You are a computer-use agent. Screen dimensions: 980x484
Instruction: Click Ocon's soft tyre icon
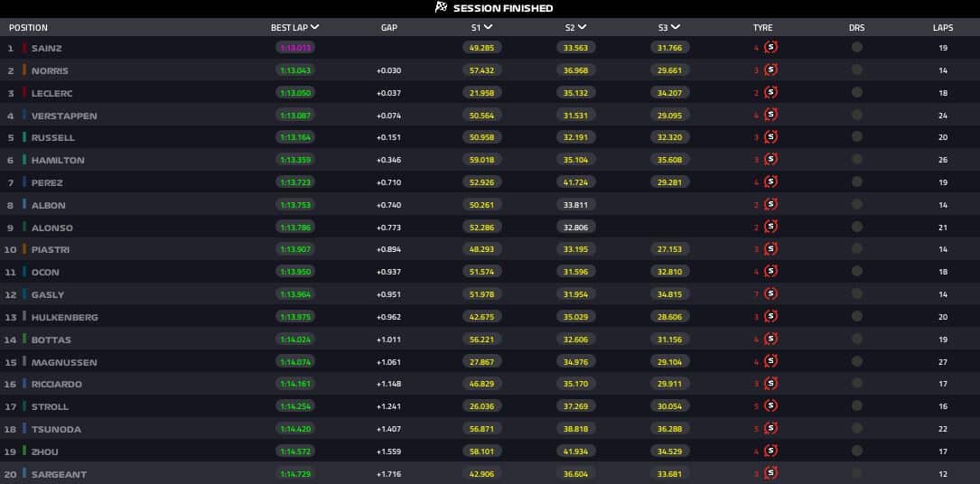pos(770,271)
